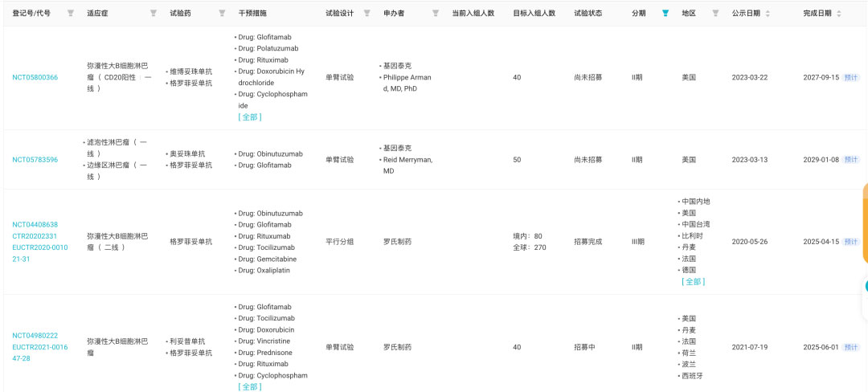Click the active blue 分期 filter icon

[x=665, y=14]
